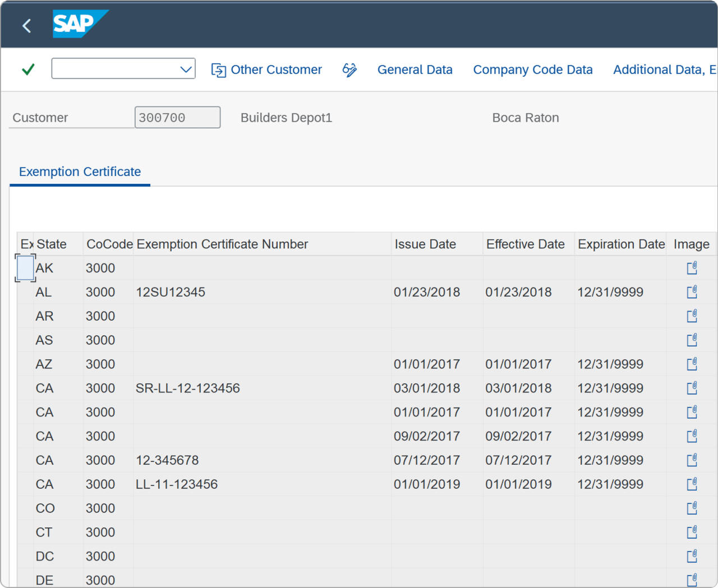Open Company Code Data

[x=533, y=70]
